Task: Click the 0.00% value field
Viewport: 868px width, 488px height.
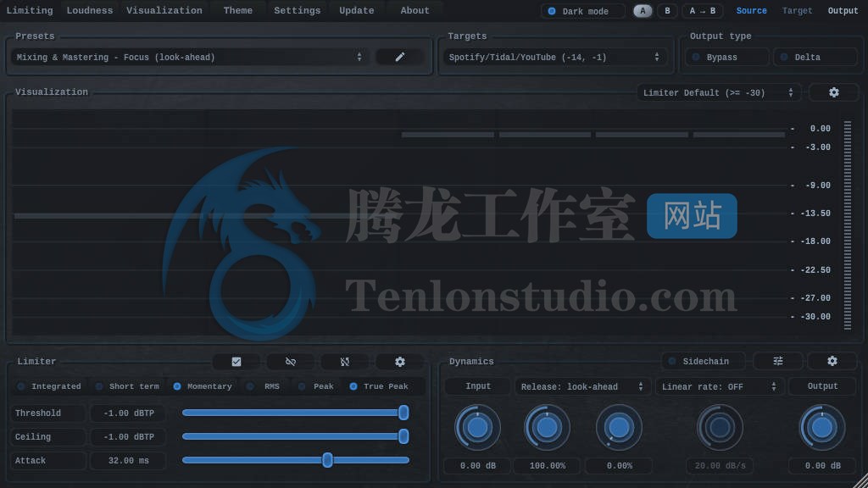Action: [619, 466]
